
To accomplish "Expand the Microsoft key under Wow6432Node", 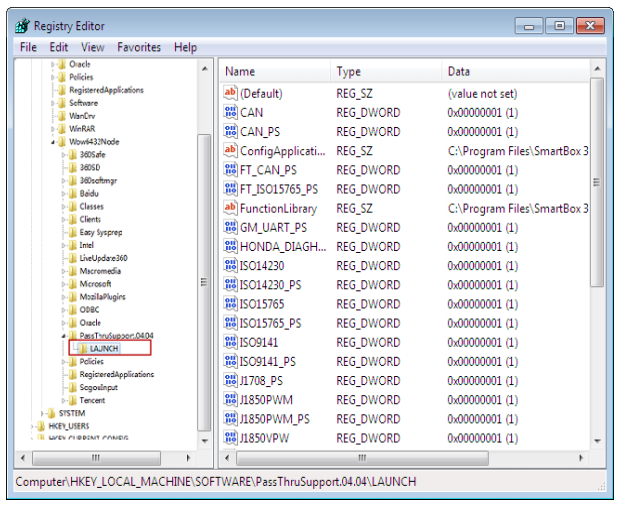I will pos(63,284).
